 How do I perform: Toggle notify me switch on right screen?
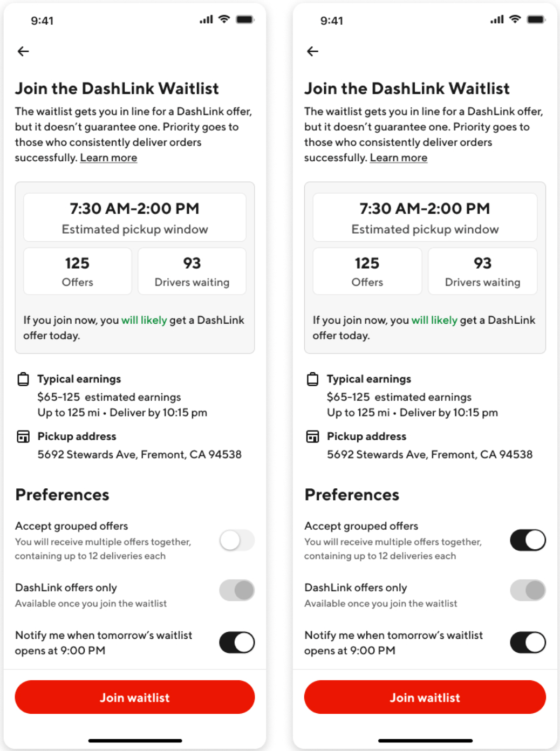528,643
